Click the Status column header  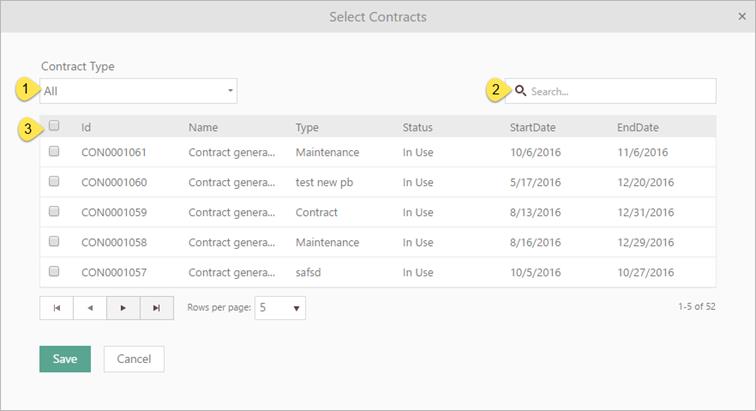(417, 127)
